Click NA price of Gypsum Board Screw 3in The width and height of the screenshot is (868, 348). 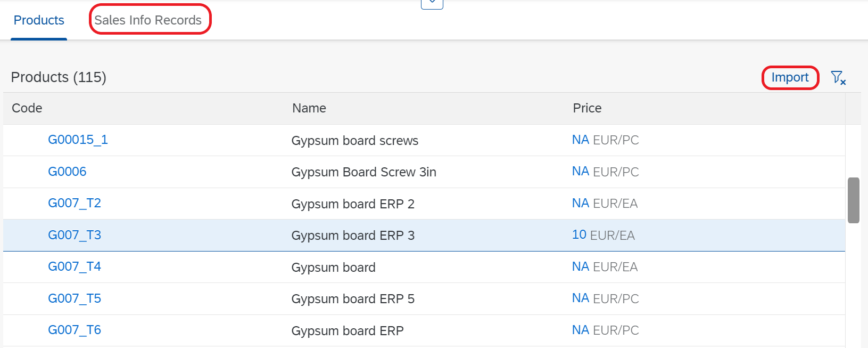coord(580,172)
